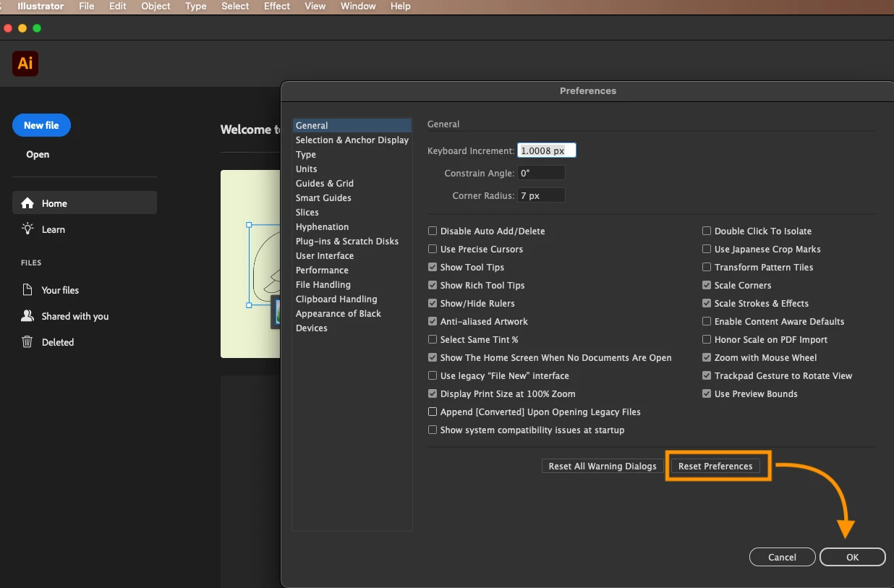Click the Adobe Illustrator Ai logo icon
Viewport: 894px width, 588px height.
tap(25, 64)
